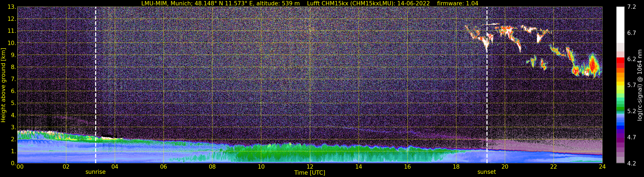This screenshot has width=644, height=177.
Task: Click height axis tick label '1.'
Action: point(13,151)
